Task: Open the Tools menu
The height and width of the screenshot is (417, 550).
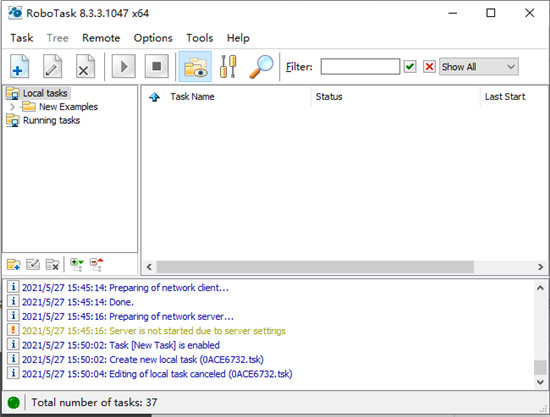Action: [200, 38]
